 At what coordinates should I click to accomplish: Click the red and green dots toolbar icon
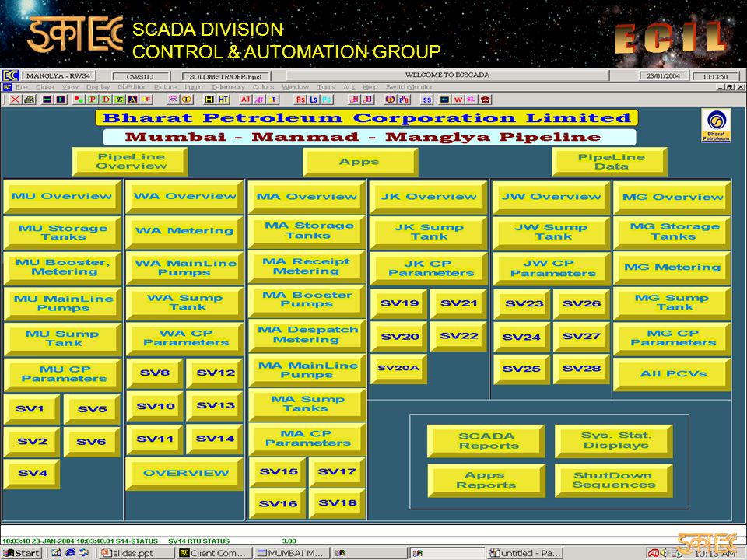pos(79,100)
